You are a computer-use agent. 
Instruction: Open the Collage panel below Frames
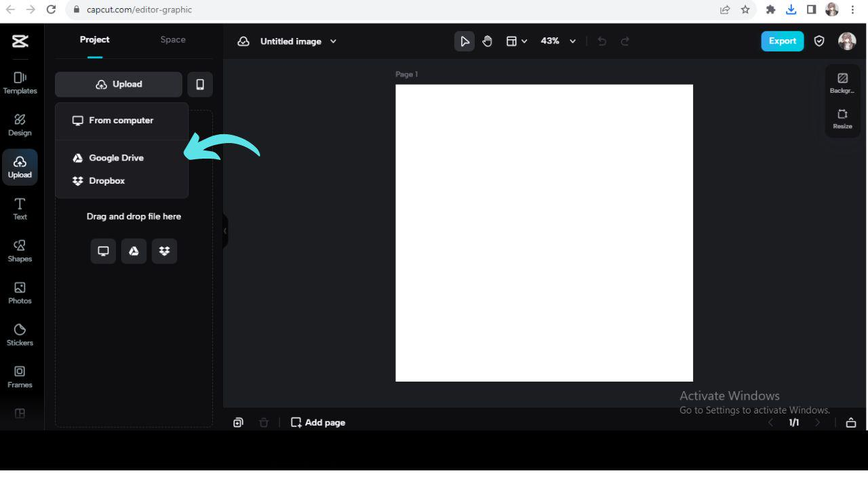pyautogui.click(x=20, y=413)
